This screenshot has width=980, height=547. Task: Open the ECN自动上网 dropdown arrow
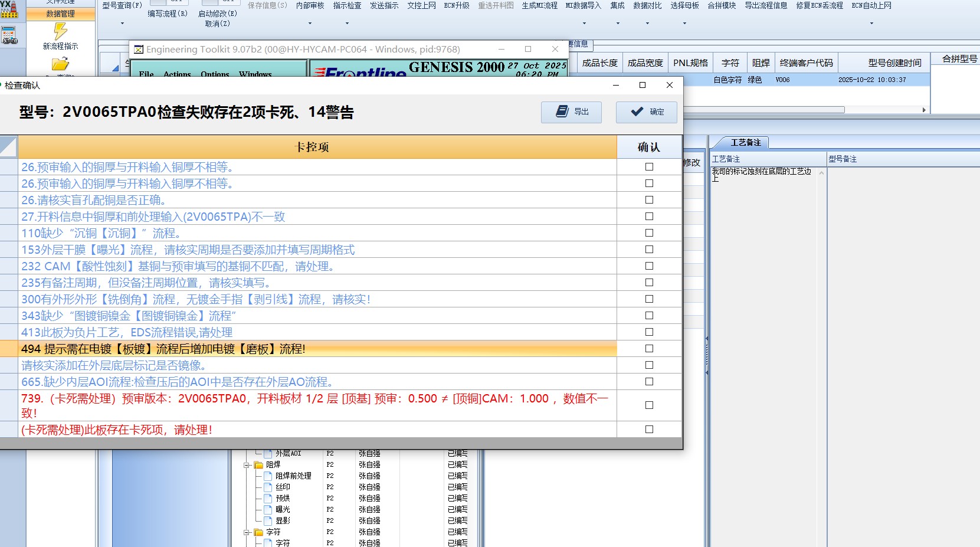click(x=871, y=24)
